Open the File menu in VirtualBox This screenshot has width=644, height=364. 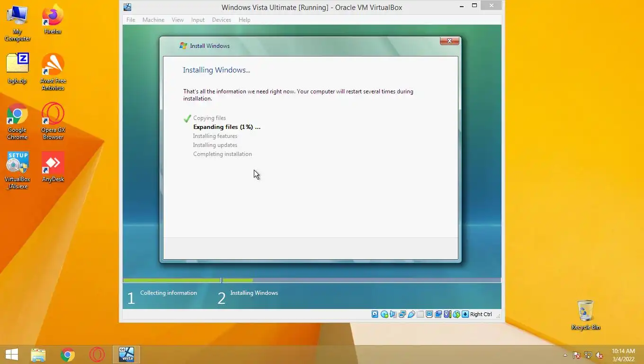pos(131,20)
